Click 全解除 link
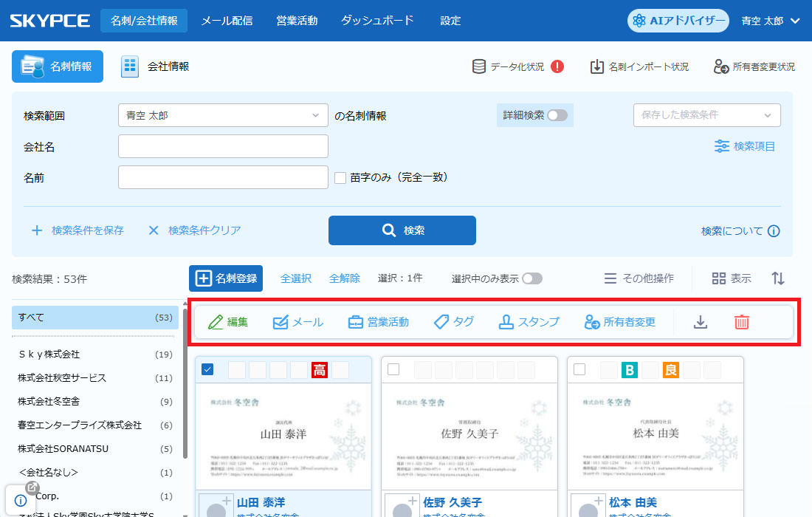 tap(345, 278)
